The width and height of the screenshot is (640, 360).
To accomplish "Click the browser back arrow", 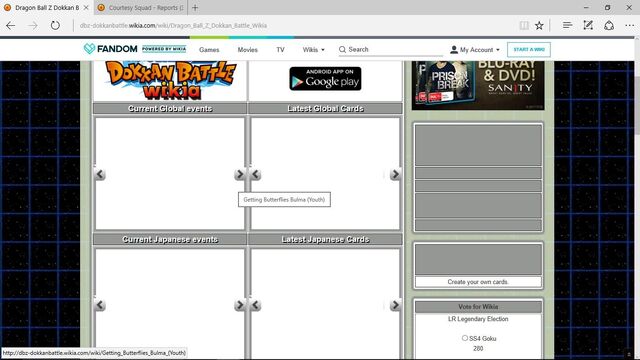I will click(x=11, y=25).
